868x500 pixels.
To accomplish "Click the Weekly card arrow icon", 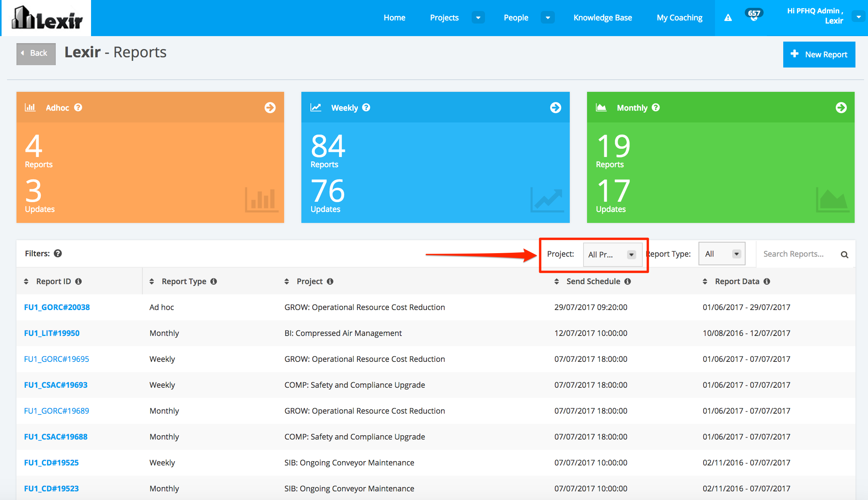I will pos(555,108).
